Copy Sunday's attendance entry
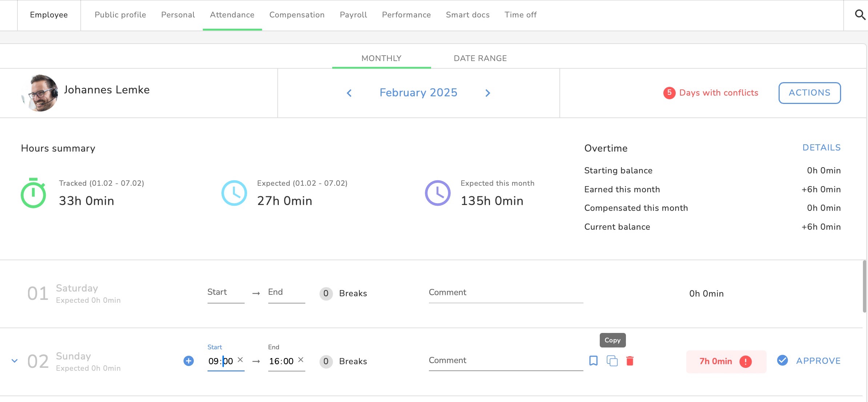Screen dimensions: 868x402 [612, 361]
